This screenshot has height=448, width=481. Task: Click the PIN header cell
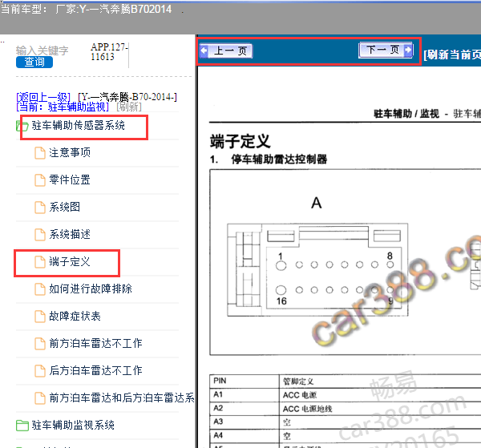245,381
